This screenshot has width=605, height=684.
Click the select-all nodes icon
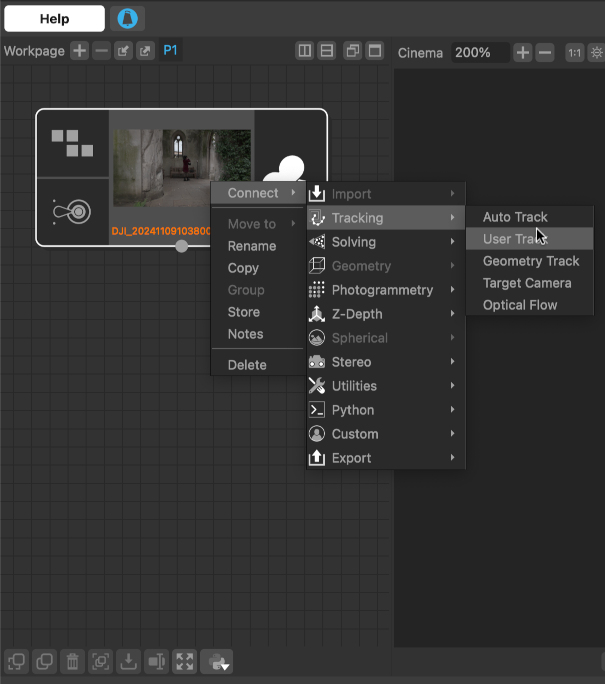(x=17, y=661)
